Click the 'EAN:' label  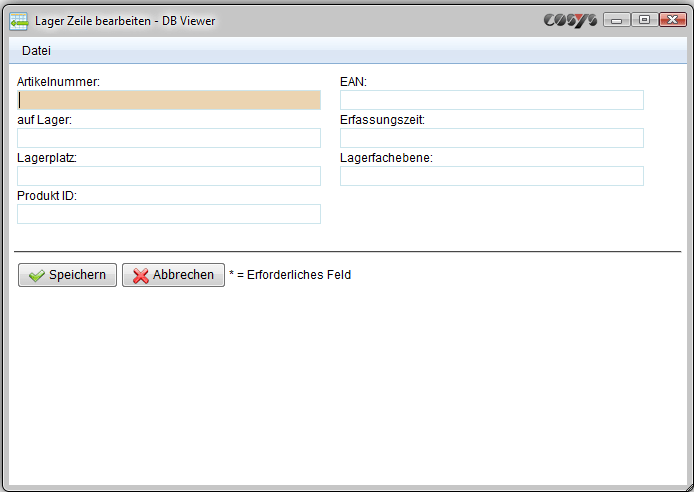pos(353,82)
